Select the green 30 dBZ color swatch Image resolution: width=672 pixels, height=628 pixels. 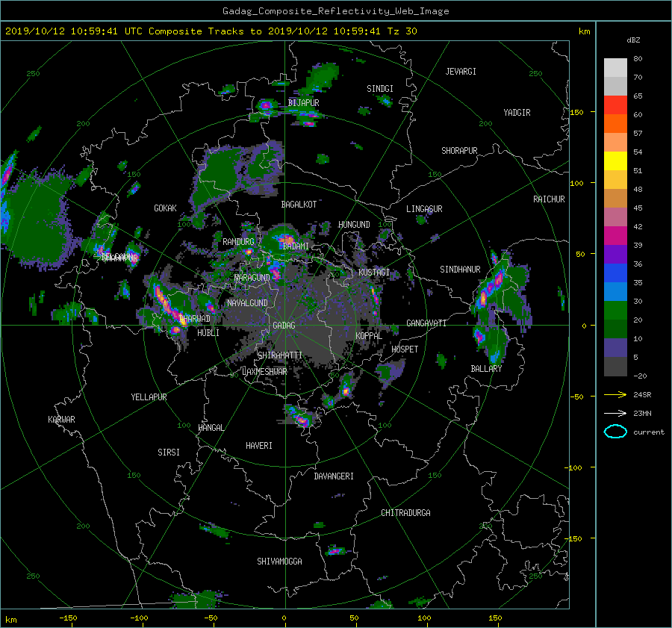tap(615, 310)
